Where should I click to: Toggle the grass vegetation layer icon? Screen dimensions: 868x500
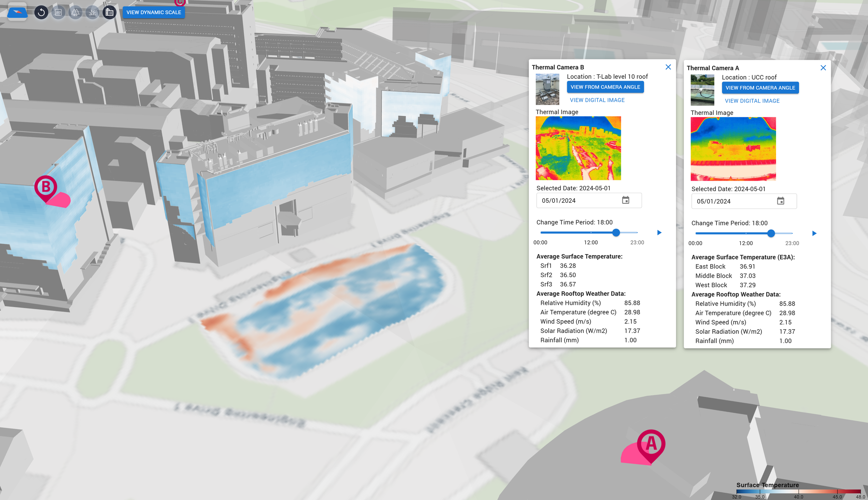92,12
